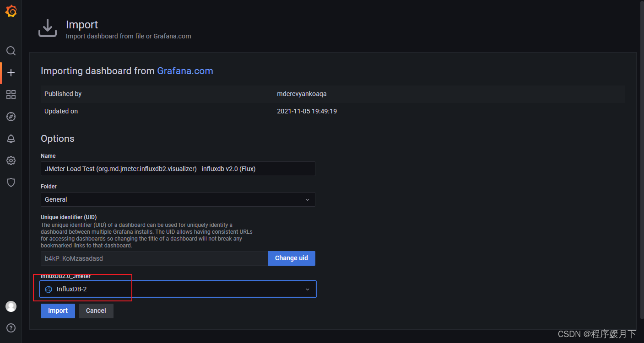Click the publisher name mderevyankoaqa
Viewport: 644px width, 343px height.
click(302, 94)
